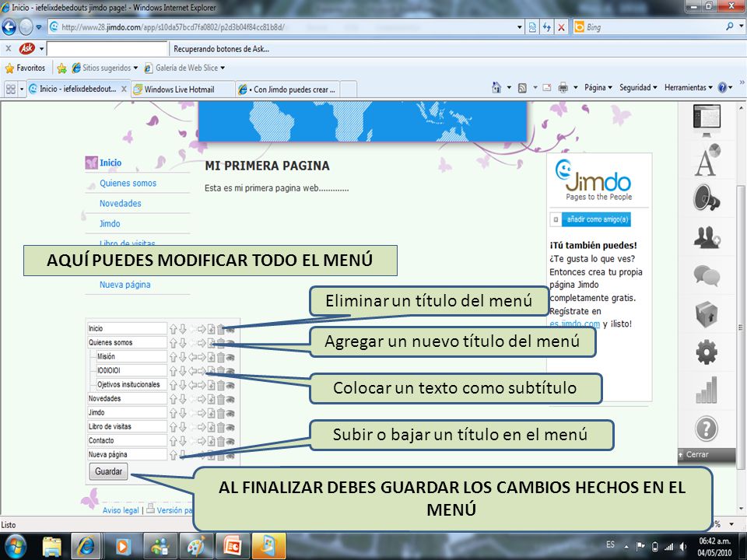Open Jimdo sidebar settings gear icon
This screenshot has height=560, width=747.
click(x=707, y=352)
